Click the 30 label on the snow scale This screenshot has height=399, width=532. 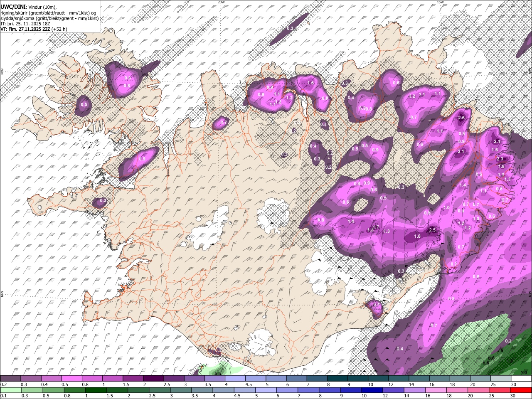[x=513, y=384]
